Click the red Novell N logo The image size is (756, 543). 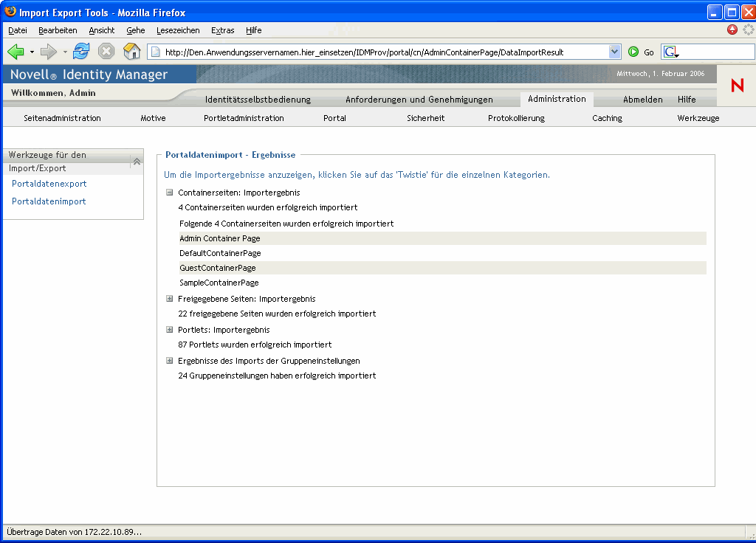(738, 86)
